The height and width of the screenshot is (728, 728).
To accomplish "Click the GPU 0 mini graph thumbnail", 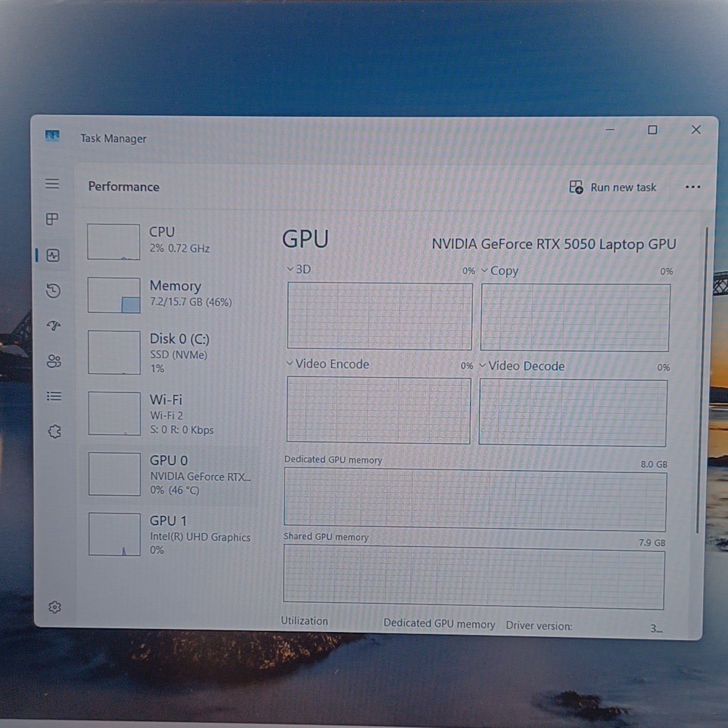I will [115, 474].
